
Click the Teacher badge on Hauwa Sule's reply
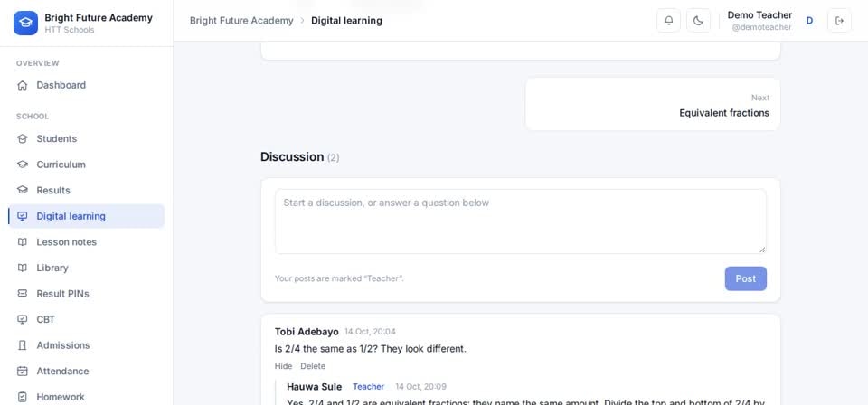[x=368, y=387]
